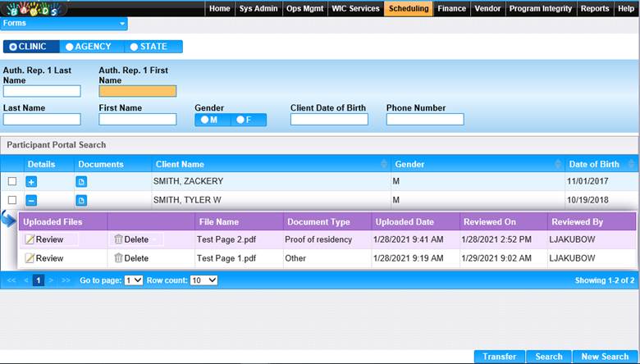
Task: Open documents icon for SMITH, ZACKERY
Action: 81,181
